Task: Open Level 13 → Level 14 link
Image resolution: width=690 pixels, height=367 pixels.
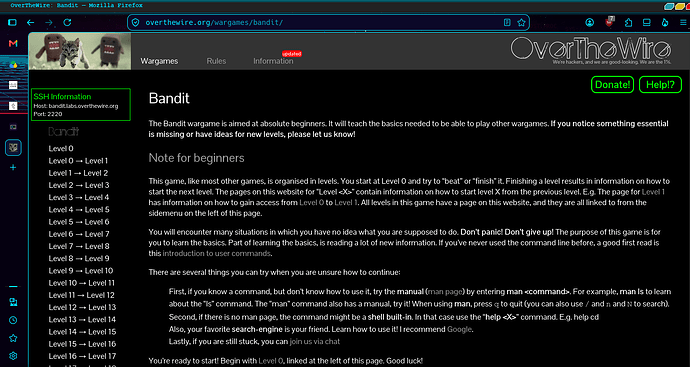Action: pos(82,319)
